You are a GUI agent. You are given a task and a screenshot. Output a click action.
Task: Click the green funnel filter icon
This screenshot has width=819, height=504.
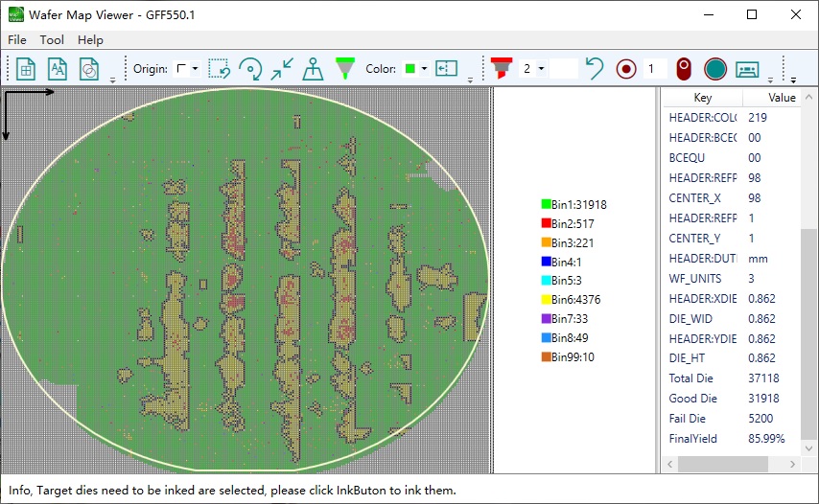(344, 69)
